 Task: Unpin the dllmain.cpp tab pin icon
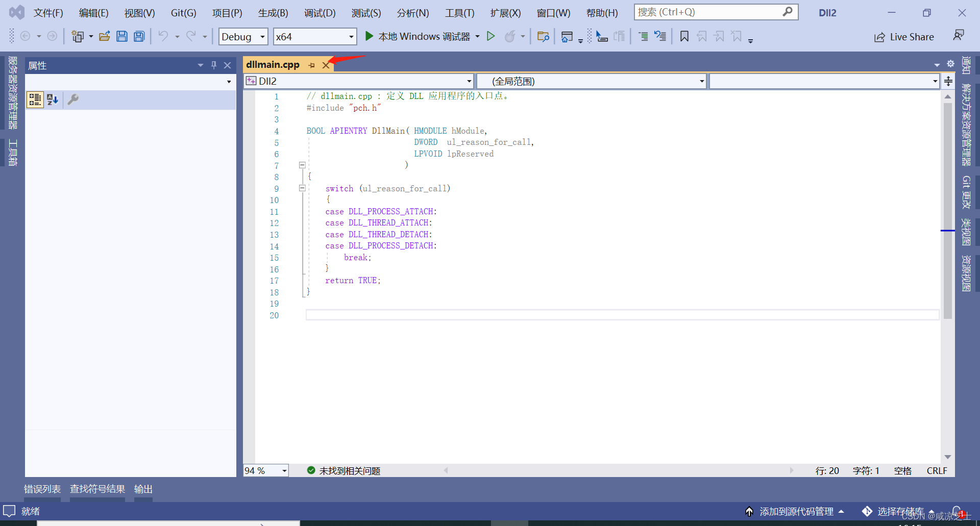pyautogui.click(x=312, y=65)
